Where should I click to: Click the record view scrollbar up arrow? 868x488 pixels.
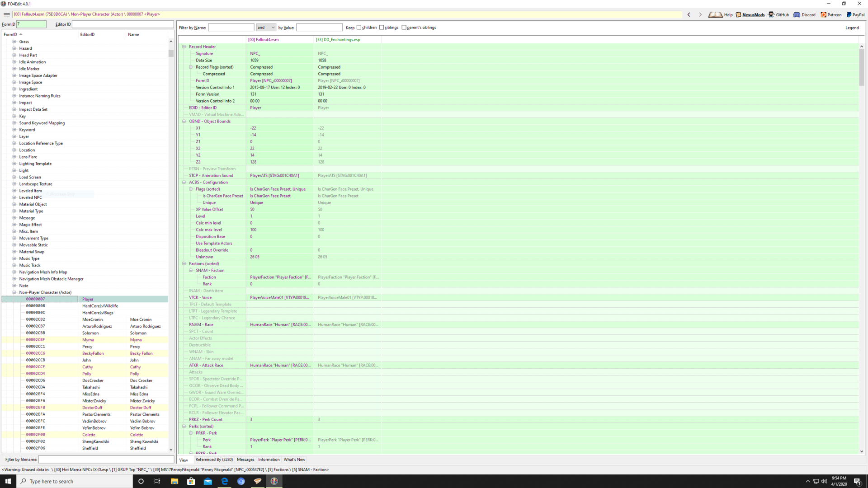click(x=862, y=47)
